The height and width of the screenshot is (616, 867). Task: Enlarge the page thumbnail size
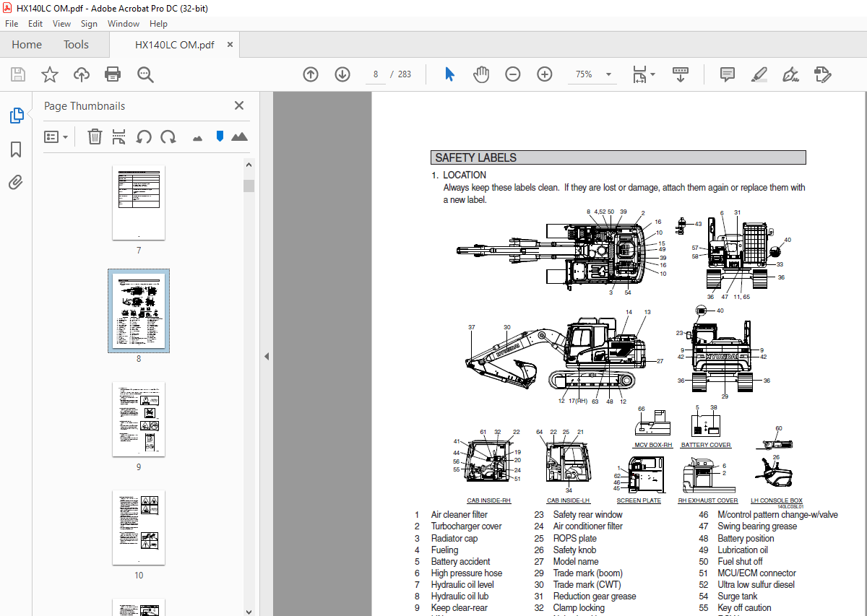[239, 136]
